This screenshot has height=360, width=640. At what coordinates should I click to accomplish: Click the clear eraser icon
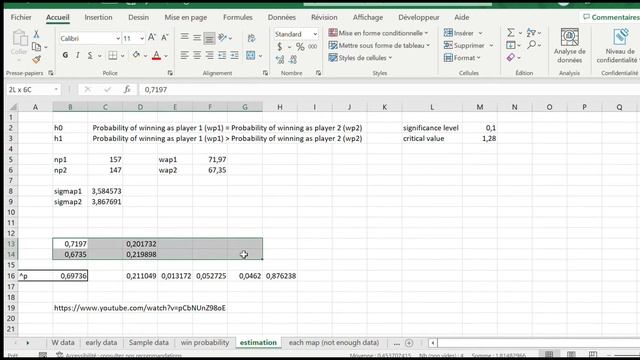tap(511, 58)
